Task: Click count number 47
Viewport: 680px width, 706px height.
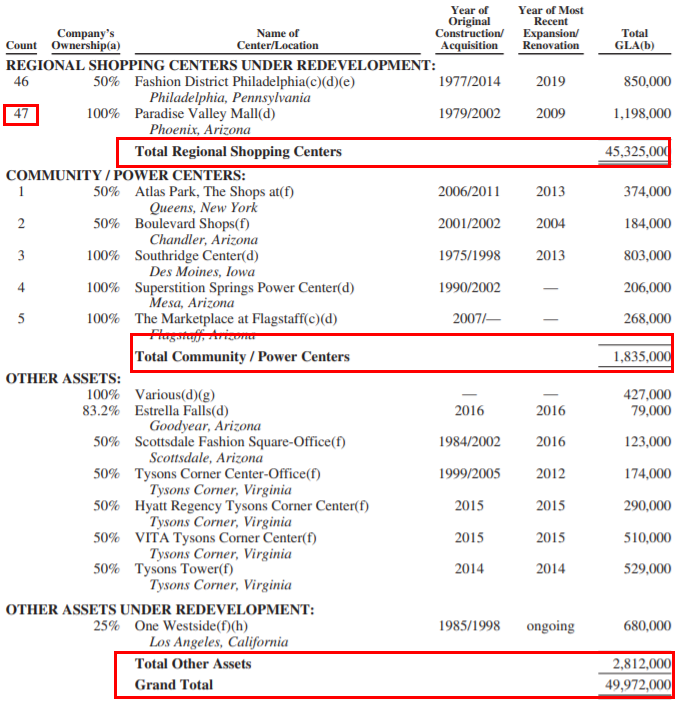Action: [x=21, y=113]
